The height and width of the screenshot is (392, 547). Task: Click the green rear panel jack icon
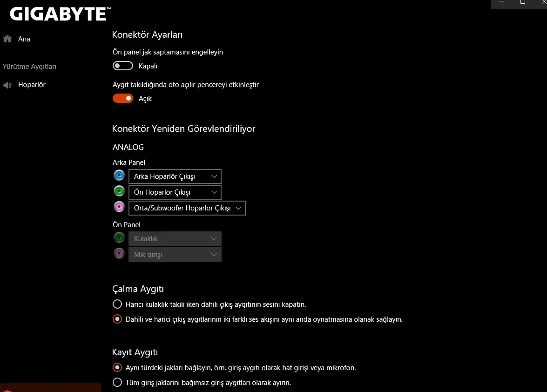[x=119, y=191]
